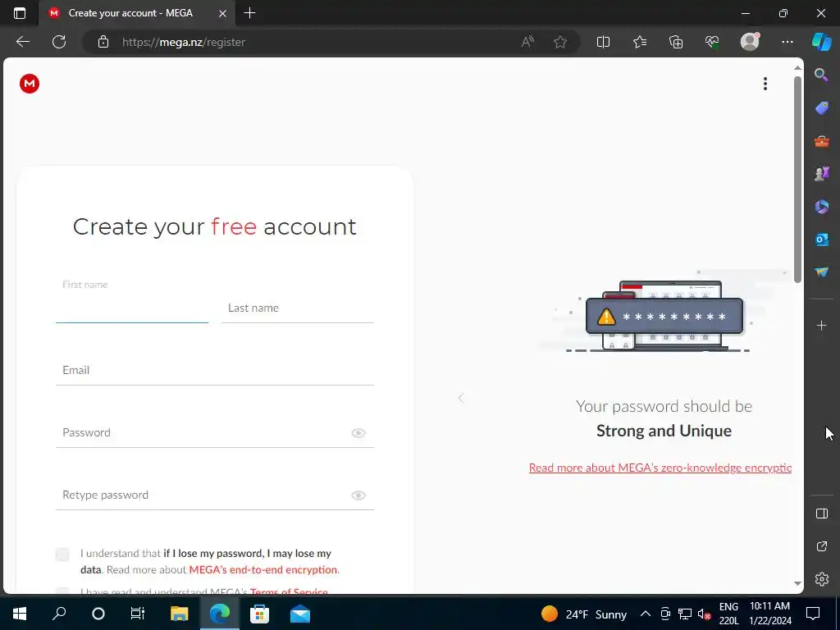This screenshot has height=630, width=840.
Task: Open the ENG language indicator
Action: [728, 614]
